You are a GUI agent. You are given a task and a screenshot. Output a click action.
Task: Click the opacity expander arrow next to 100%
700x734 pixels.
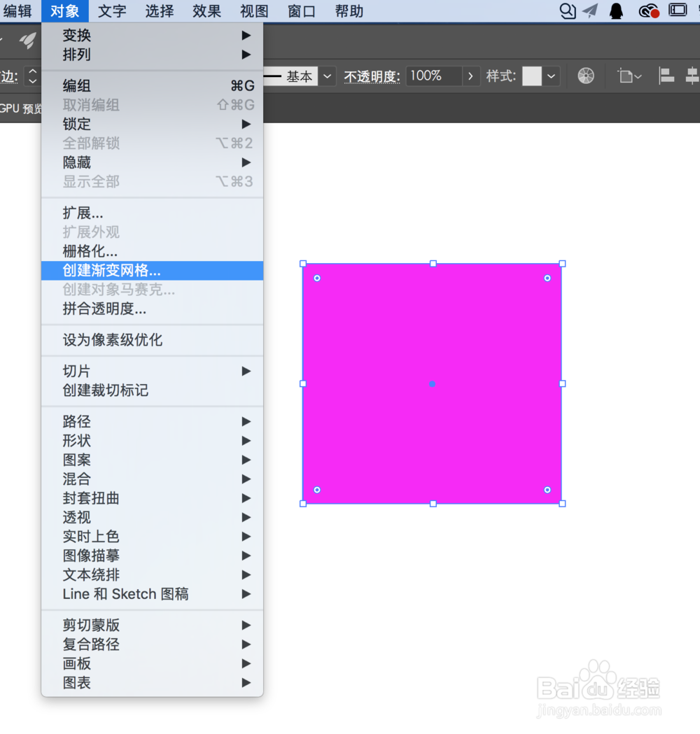[470, 76]
